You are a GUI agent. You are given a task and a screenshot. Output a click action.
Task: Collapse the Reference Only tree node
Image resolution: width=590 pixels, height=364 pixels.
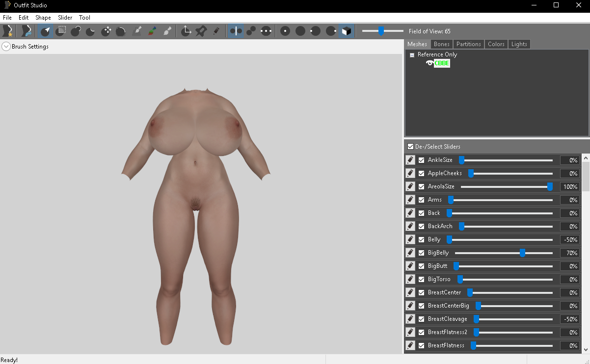412,55
